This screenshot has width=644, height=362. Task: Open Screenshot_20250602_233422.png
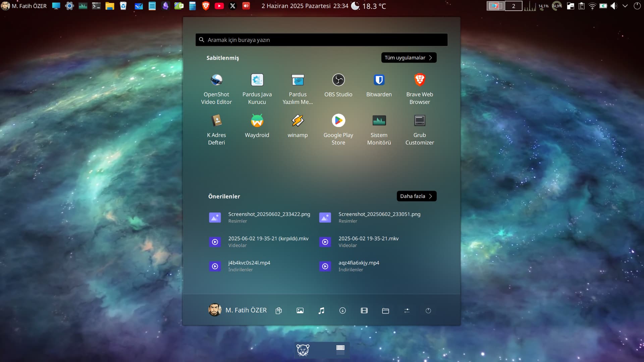pos(260,218)
